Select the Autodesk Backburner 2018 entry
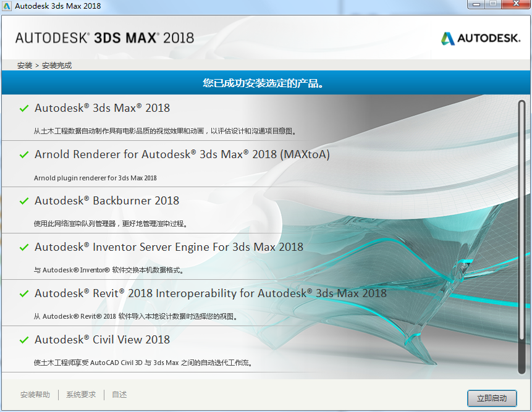 108,201
